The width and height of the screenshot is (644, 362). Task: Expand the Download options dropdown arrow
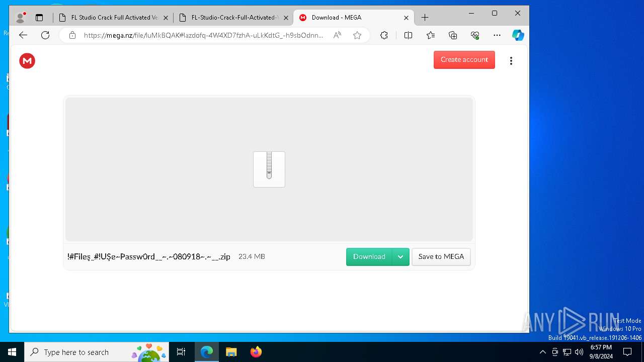400,256
